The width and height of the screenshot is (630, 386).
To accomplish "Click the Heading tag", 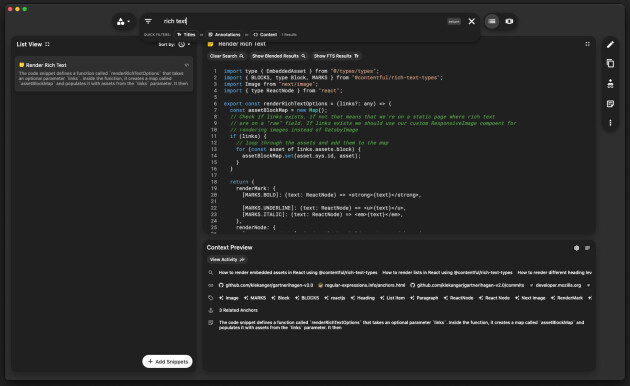I will coord(362,298).
